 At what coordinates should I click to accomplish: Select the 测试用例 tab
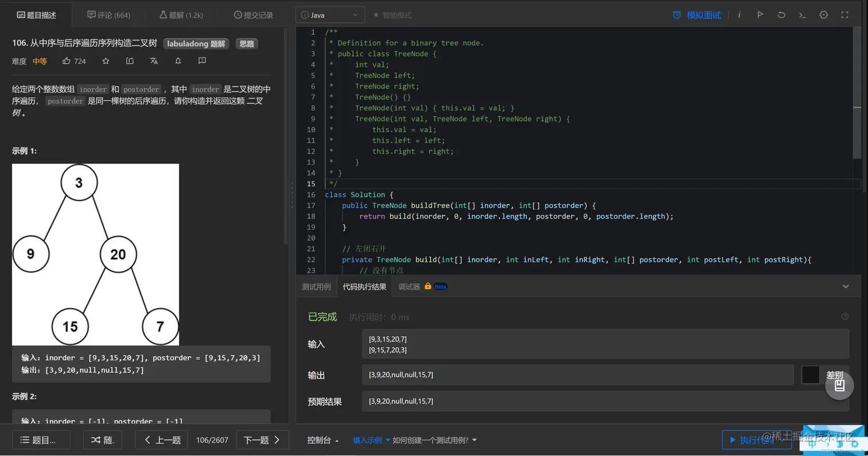tap(316, 287)
